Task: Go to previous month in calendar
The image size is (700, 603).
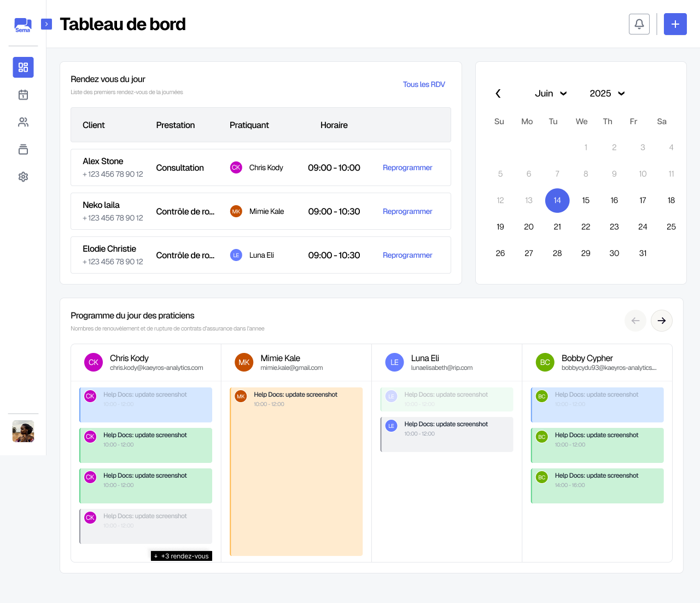Action: pyautogui.click(x=498, y=94)
